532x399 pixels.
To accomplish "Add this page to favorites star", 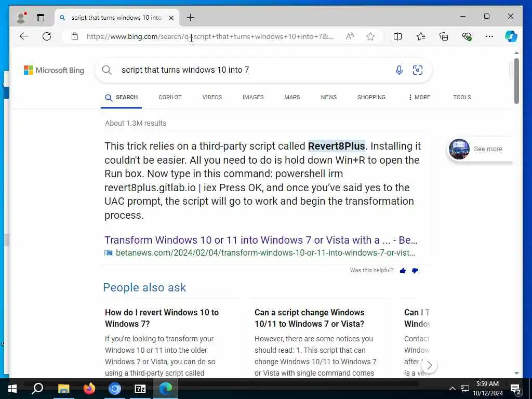I will (370, 36).
